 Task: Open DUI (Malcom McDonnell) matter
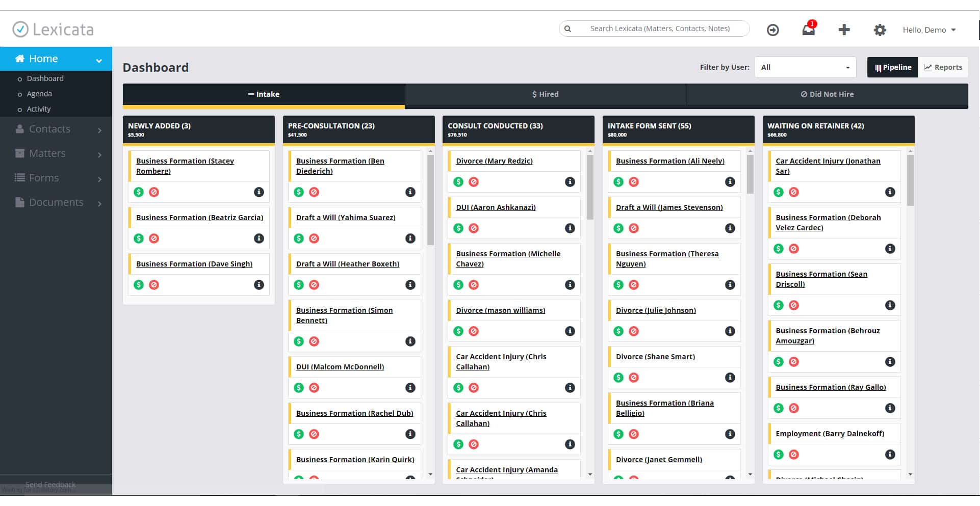[x=340, y=367]
